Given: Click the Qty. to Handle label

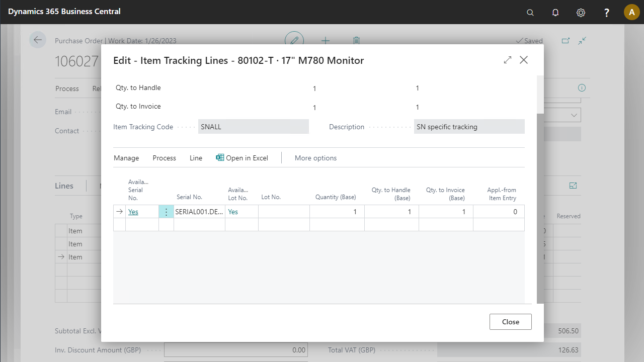Looking at the screenshot, I should coord(138,87).
